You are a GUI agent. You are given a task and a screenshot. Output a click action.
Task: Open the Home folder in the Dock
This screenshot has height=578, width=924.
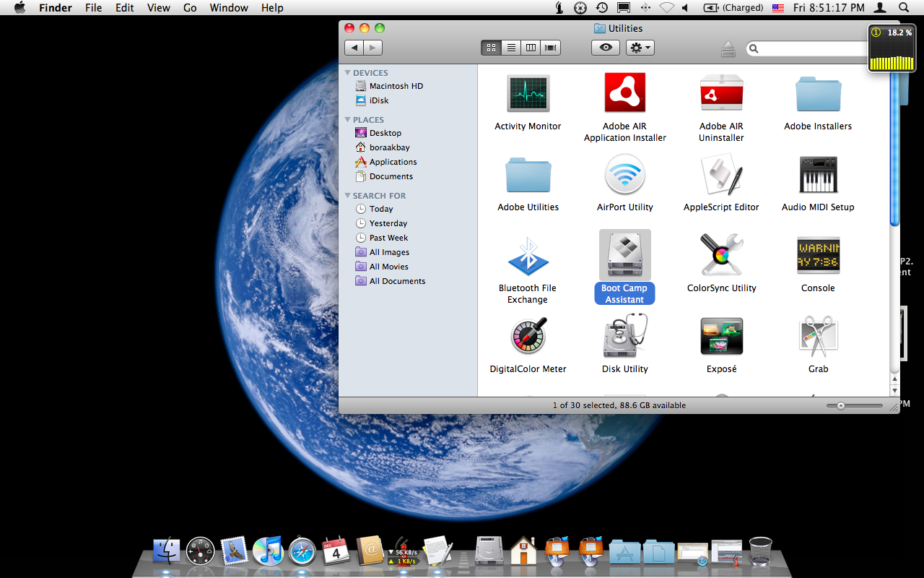point(523,551)
